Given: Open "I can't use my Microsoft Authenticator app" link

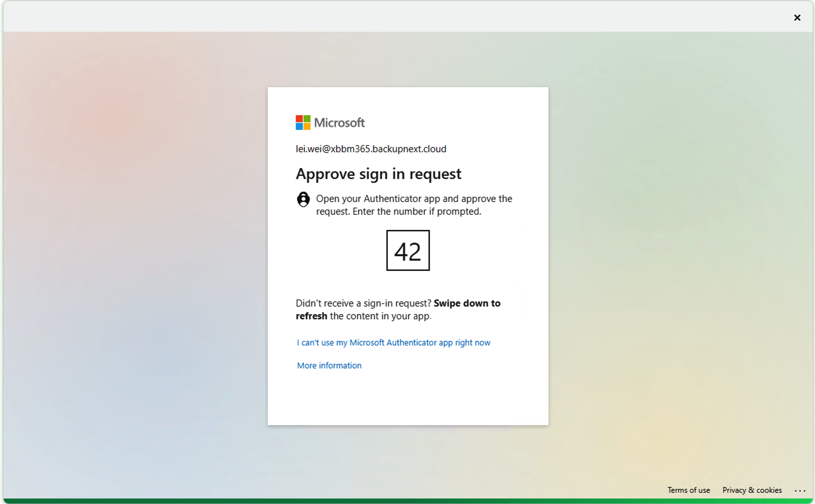Looking at the screenshot, I should 393,343.
